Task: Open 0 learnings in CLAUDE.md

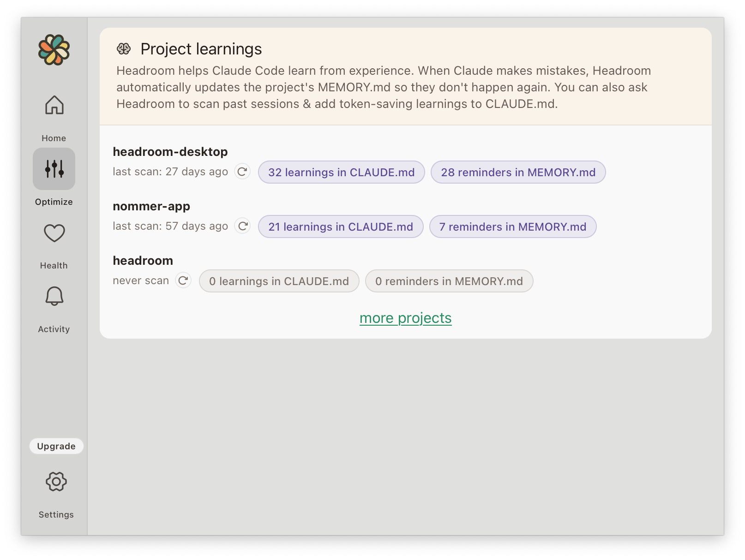Action: pyautogui.click(x=279, y=281)
